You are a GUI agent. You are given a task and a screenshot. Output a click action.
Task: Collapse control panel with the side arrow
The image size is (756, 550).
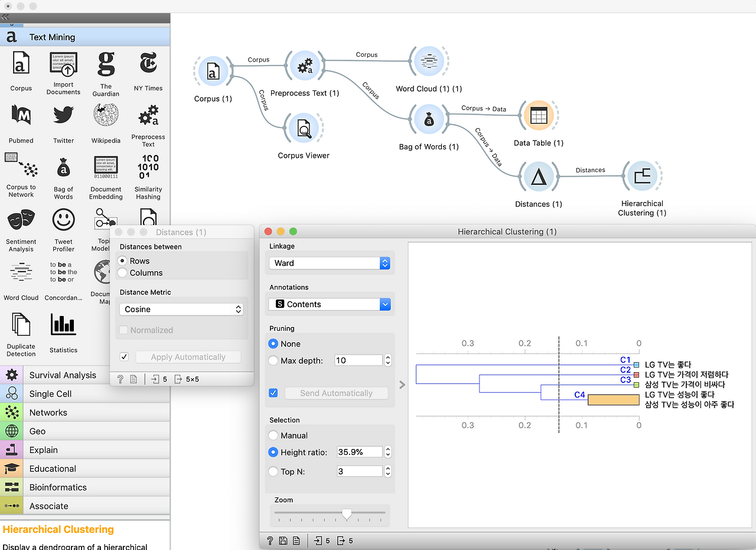[402, 385]
